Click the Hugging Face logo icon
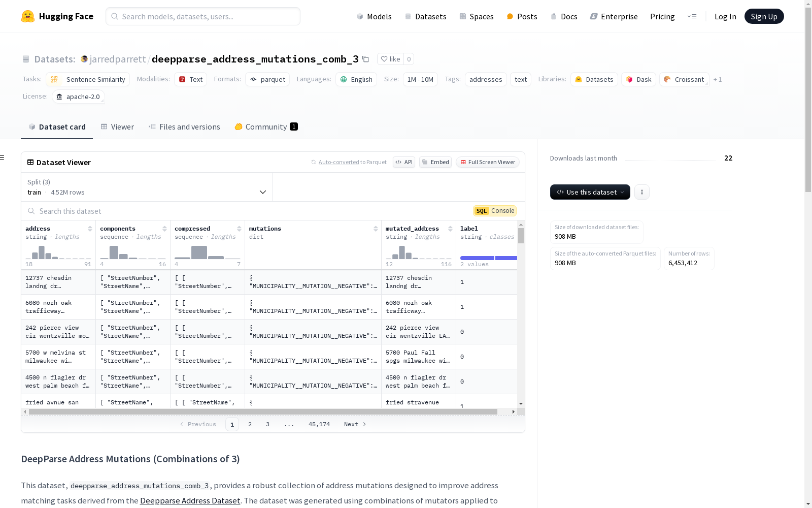 coord(28,16)
